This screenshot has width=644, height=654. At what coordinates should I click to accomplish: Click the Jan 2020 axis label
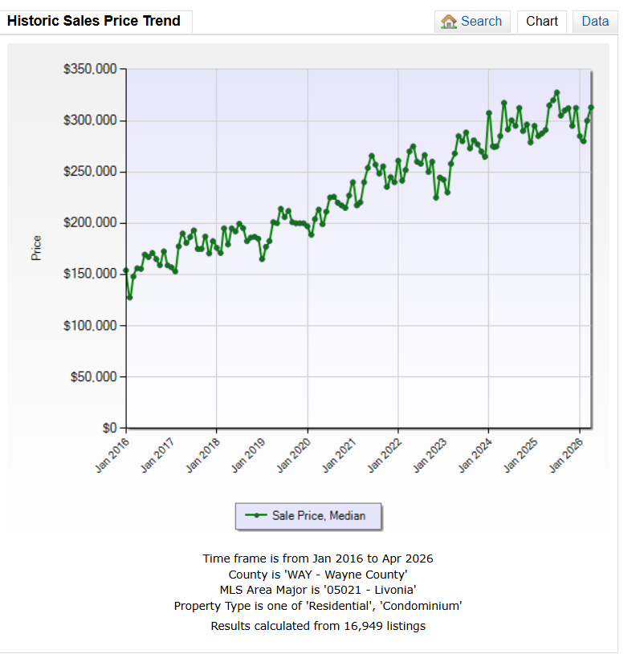coord(294,456)
